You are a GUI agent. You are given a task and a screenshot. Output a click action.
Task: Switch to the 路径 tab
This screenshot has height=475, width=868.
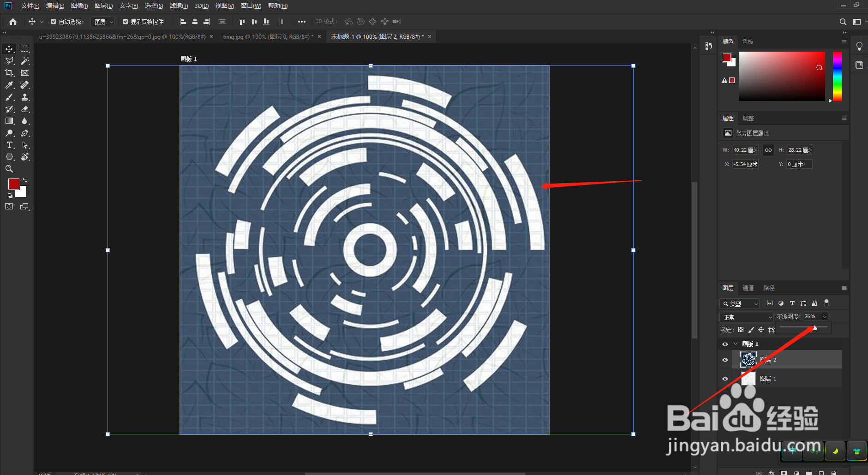pyautogui.click(x=769, y=288)
